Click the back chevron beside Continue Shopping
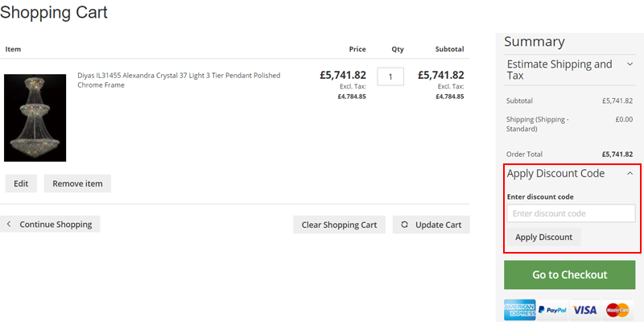644x322 pixels. point(10,225)
